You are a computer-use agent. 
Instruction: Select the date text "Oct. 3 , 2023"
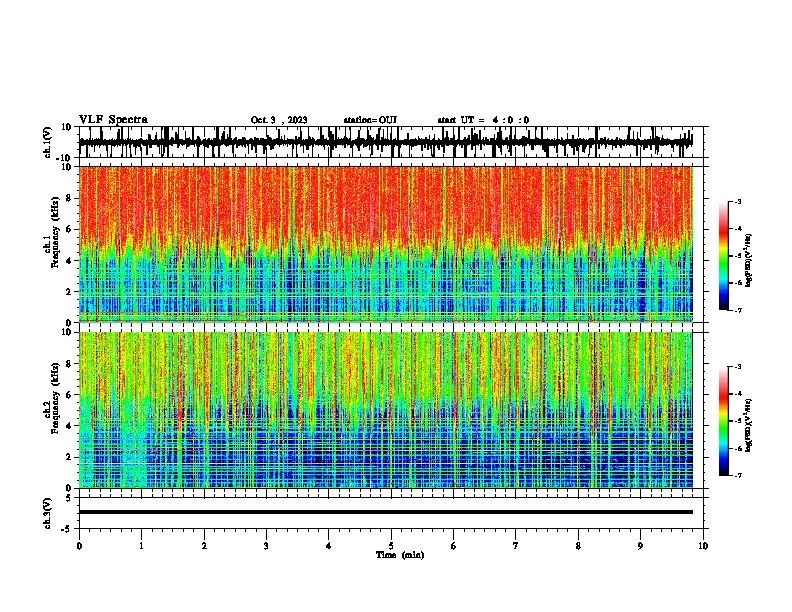(279, 120)
